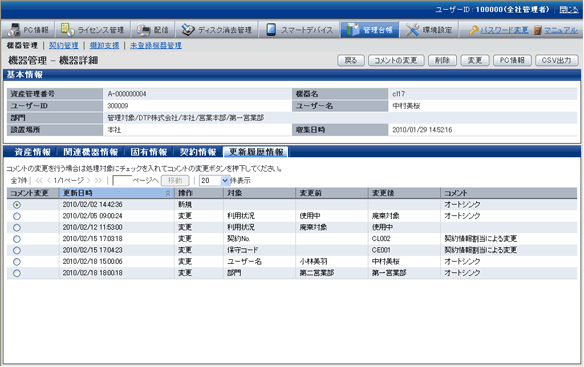Screen dimensions: 584x367
Task: Click the 閉じる link at top right
Action: [569, 10]
